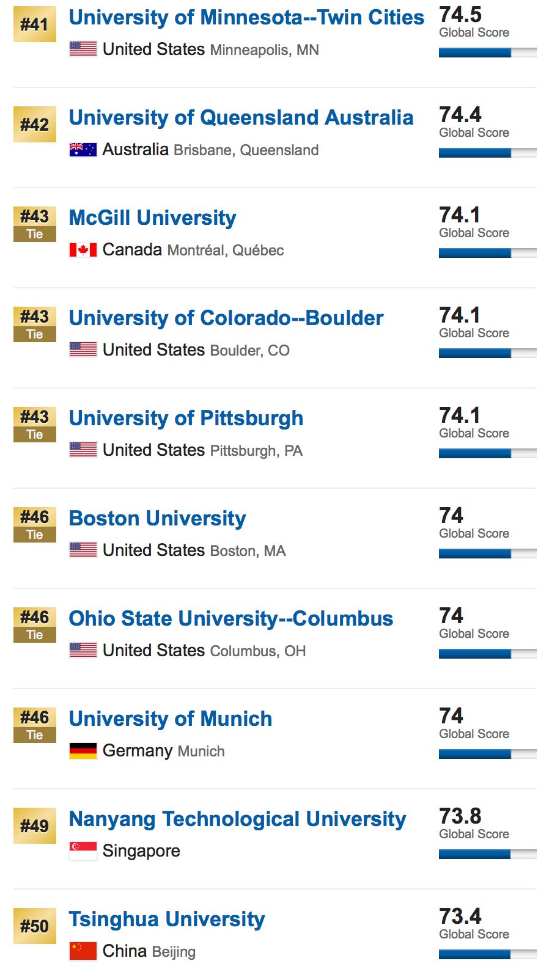
Task: Click the #42 rank badge
Action: 35,125
